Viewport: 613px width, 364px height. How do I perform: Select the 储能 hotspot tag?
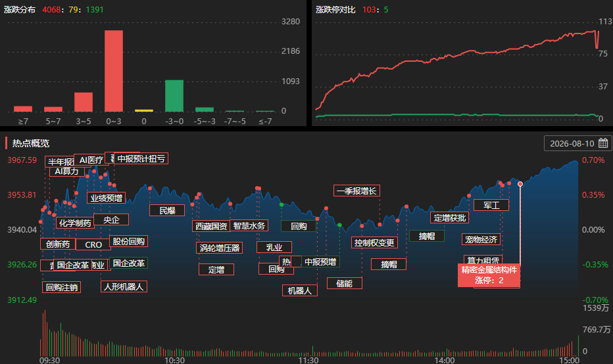click(x=345, y=283)
